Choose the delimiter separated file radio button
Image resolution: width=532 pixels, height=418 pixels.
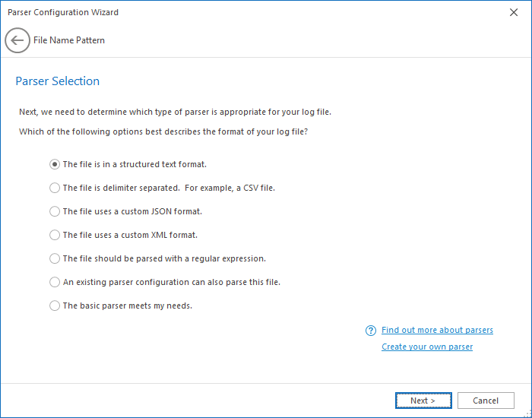(x=55, y=188)
